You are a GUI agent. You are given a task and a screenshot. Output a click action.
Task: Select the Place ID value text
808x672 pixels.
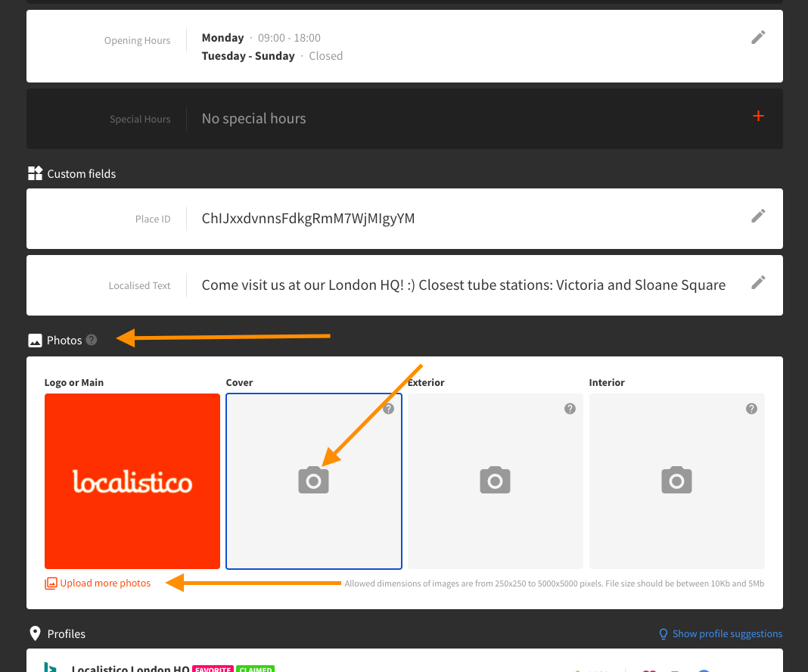coord(308,219)
